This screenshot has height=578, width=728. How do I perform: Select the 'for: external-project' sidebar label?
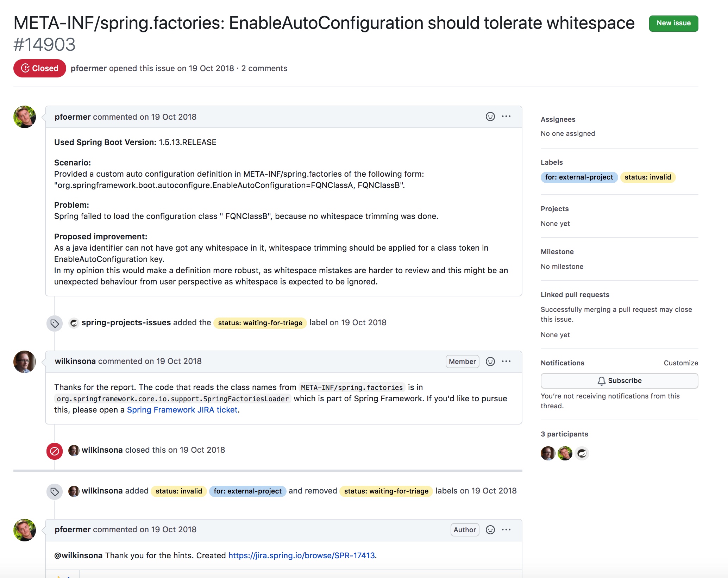coord(579,177)
